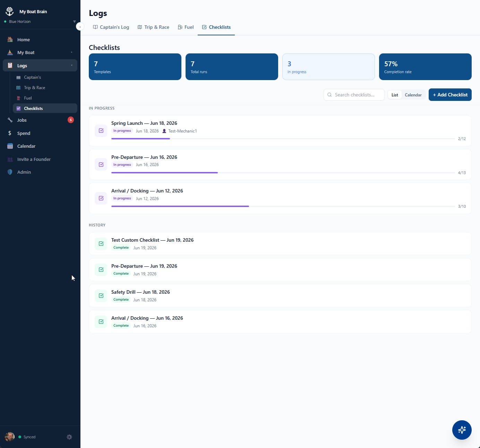480x448 pixels.
Task: Expand the My Boat submenu chevron
Action: [72, 52]
